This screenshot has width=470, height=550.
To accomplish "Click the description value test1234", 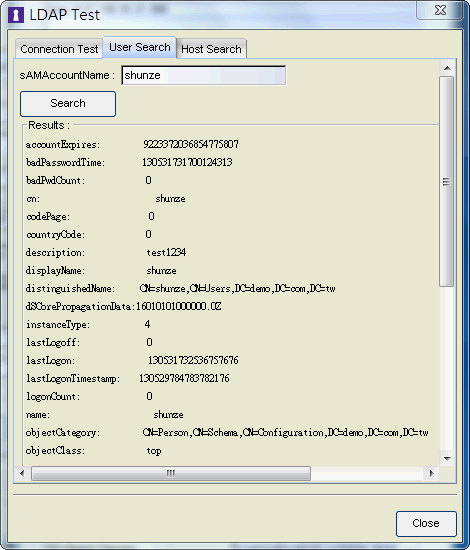I will click(166, 252).
